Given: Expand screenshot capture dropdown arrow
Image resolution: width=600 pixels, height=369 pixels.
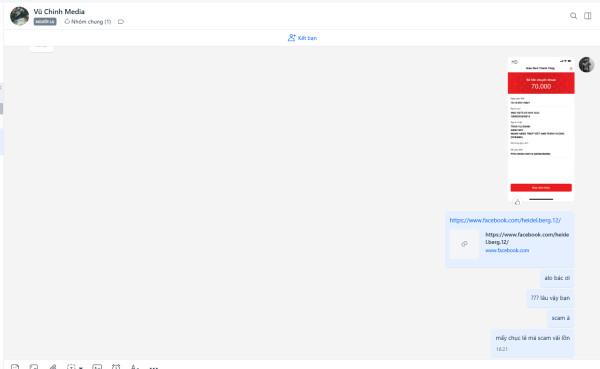Looking at the screenshot, I should click(81, 367).
